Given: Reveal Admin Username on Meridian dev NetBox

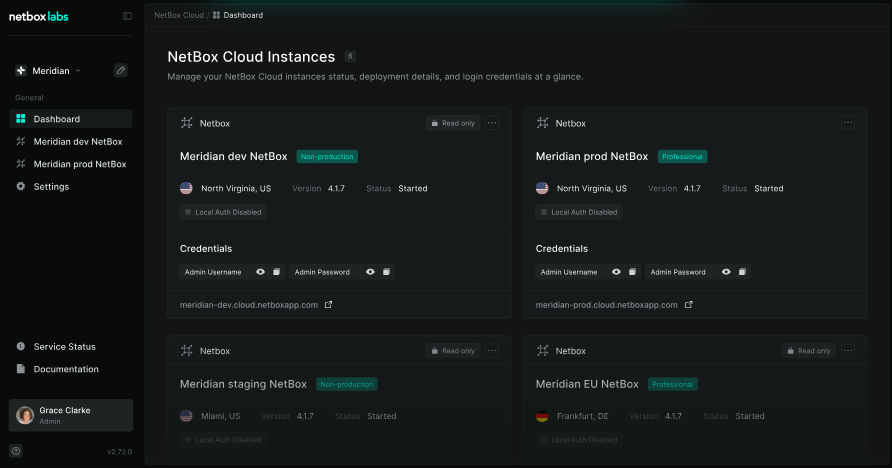Looking at the screenshot, I should [x=260, y=272].
